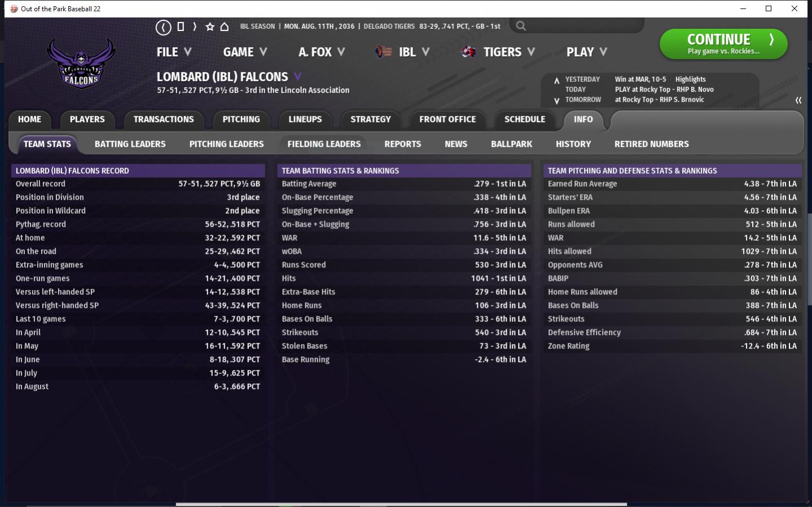Click the rectangle icon beside the back arrow
This screenshot has height=507, width=812.
click(181, 27)
